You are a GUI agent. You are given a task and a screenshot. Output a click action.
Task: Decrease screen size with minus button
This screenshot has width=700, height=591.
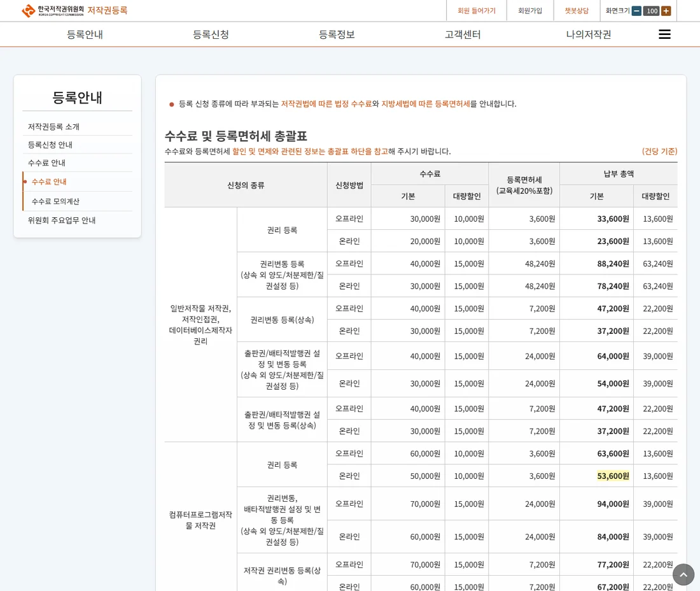(636, 11)
